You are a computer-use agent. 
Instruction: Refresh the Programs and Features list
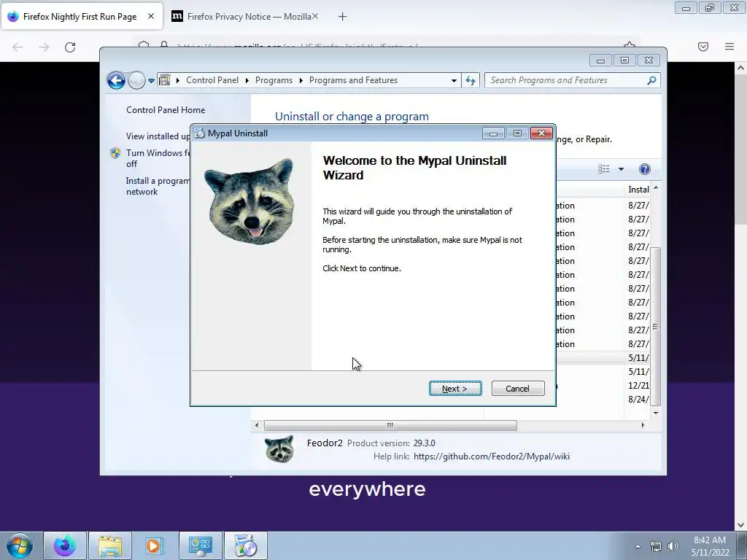(x=471, y=80)
